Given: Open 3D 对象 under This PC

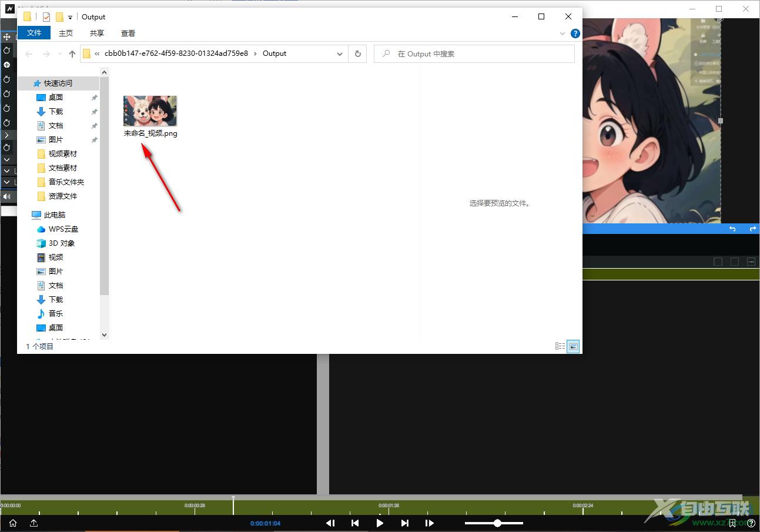Looking at the screenshot, I should tap(62, 243).
